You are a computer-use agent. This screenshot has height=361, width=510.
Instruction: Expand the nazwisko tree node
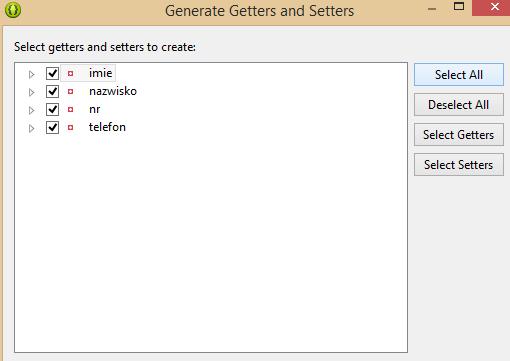coord(32,92)
